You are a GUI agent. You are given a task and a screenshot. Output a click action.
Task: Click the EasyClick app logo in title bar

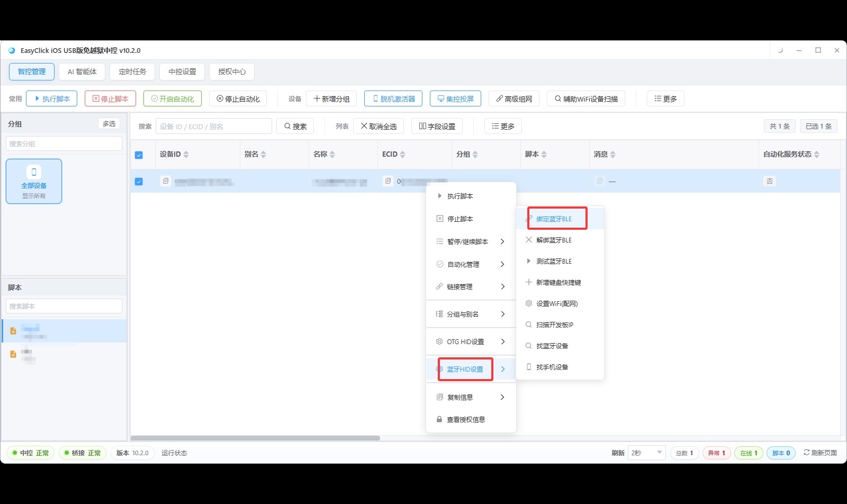tap(12, 50)
